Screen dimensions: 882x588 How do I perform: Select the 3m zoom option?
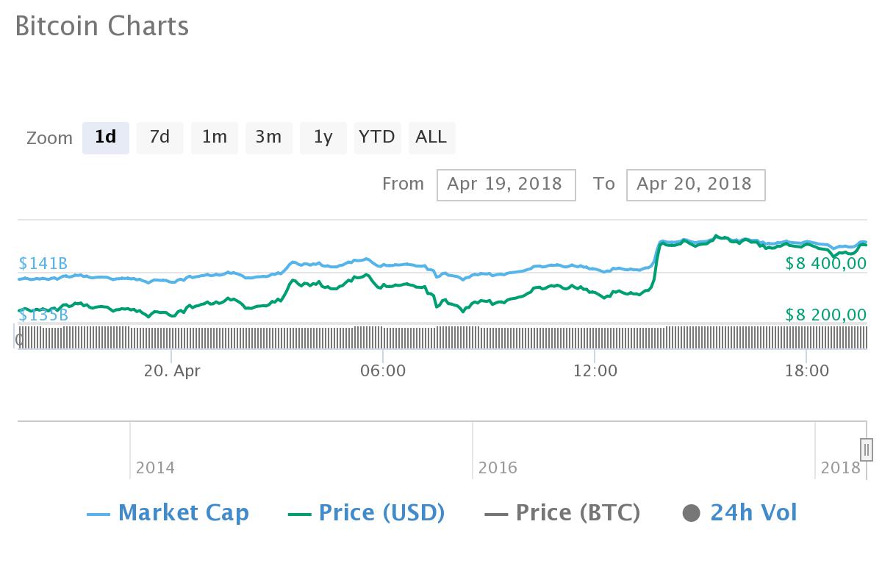click(x=268, y=137)
